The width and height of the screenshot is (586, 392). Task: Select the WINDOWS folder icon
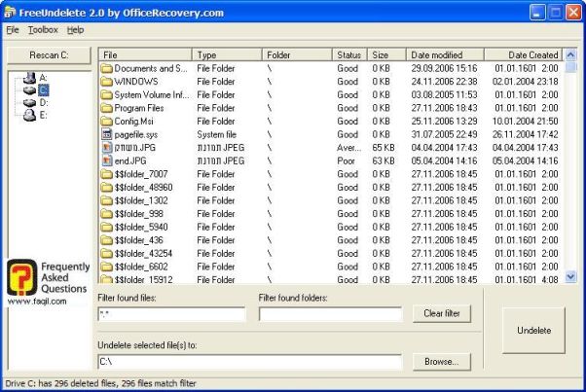[x=107, y=82]
